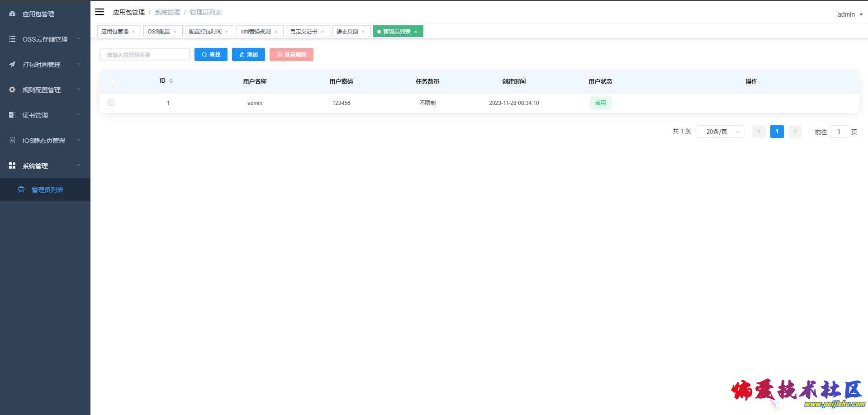Switch to the 自定义证书 tab
The image size is (868, 415).
tap(304, 32)
